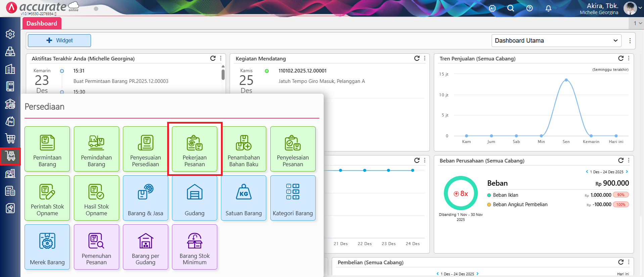Click the add Widget button
Image resolution: width=644 pixels, height=277 pixels.
59,41
